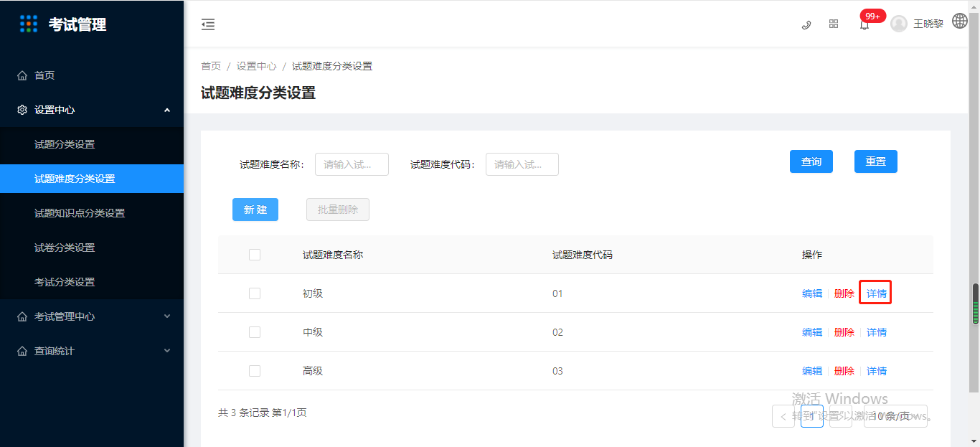Image resolution: width=980 pixels, height=447 pixels.
Task: Click the home icon beside 首页 in sidebar
Action: [x=22, y=75]
